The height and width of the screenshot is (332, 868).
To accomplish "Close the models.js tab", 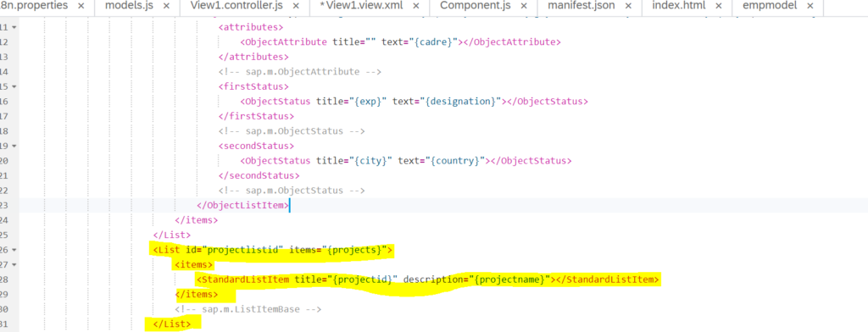I will [167, 6].
